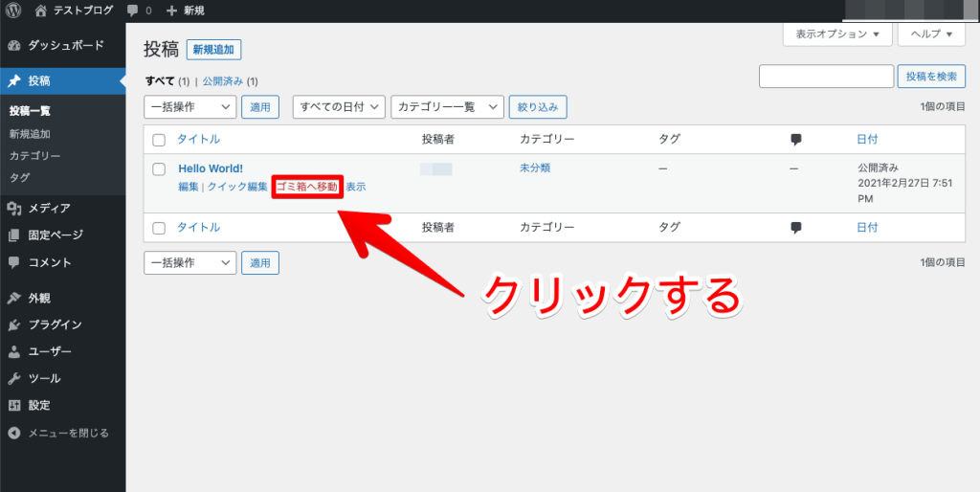Viewport: 980px width, 492px height.
Task: Sort by 日付 in header row
Action: click(867, 140)
